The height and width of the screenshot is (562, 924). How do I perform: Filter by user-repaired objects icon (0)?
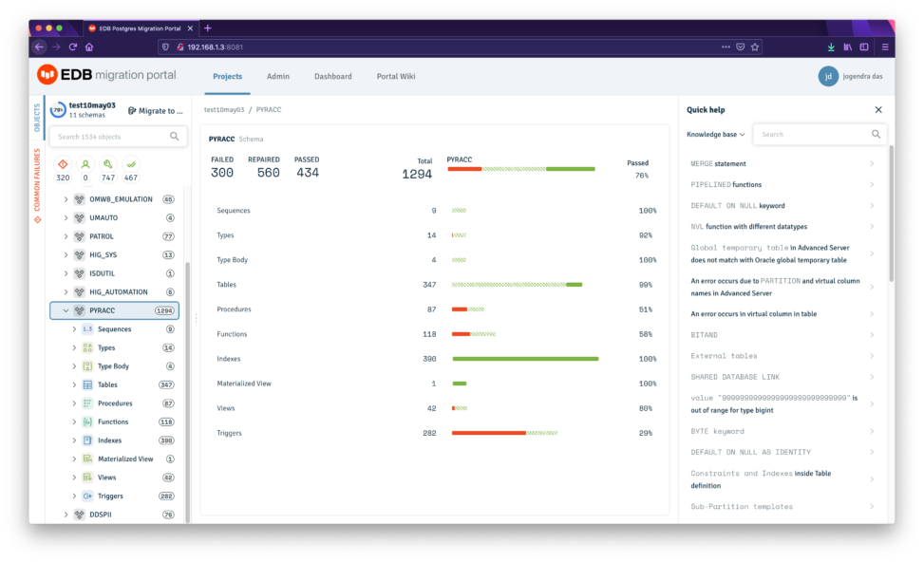pos(85,164)
